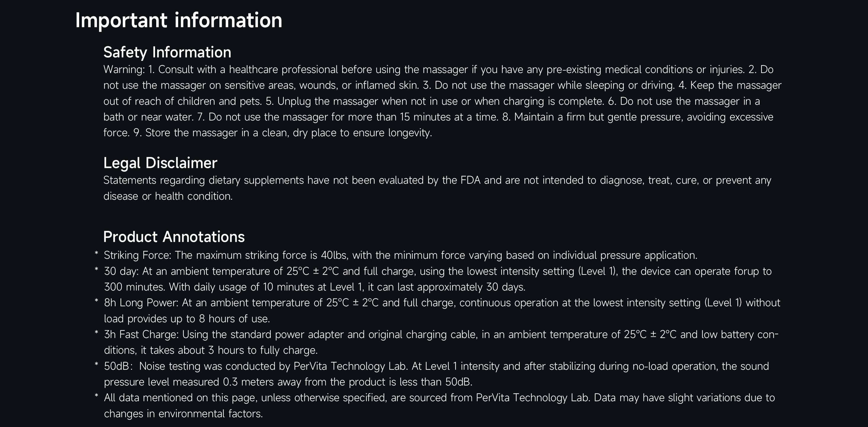Click the 50dB noise testing annotation text
The image size is (868, 427).
[436, 374]
